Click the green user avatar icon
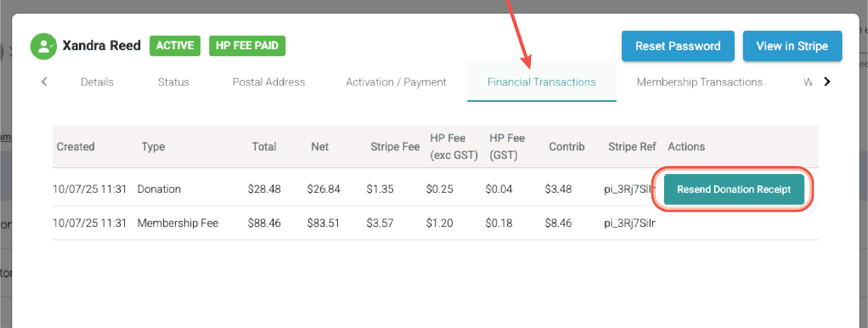 coord(43,47)
